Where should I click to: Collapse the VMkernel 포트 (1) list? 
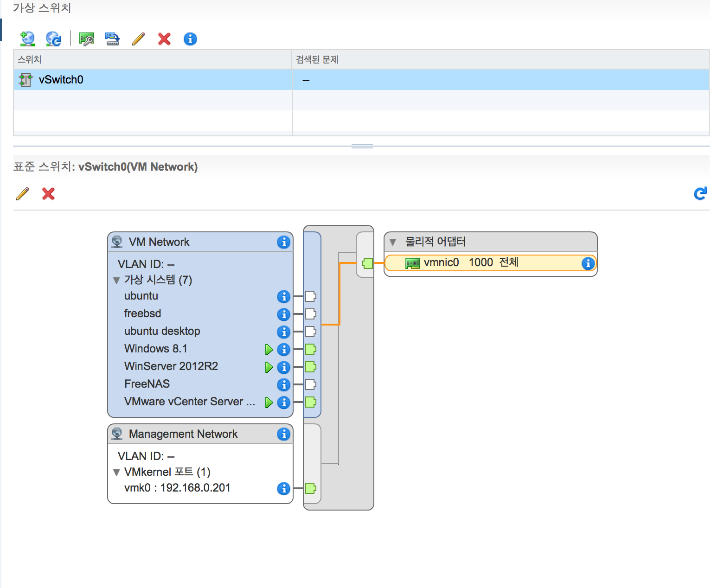tap(116, 473)
